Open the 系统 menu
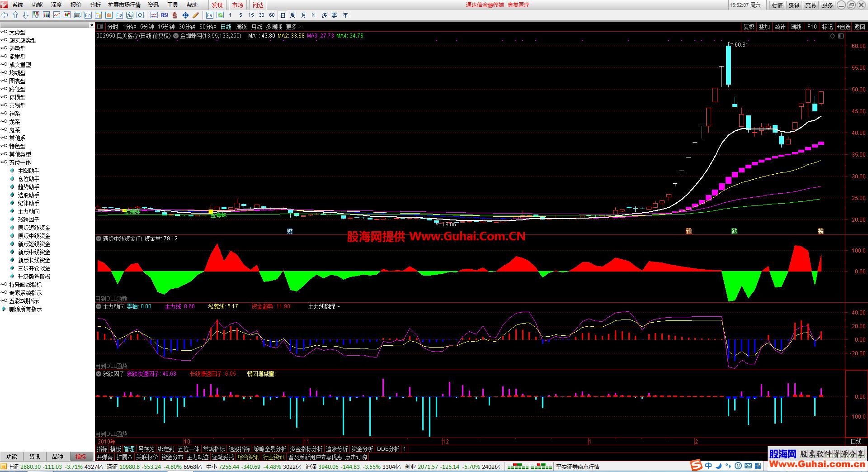This screenshot has height=472, width=868. click(18, 5)
